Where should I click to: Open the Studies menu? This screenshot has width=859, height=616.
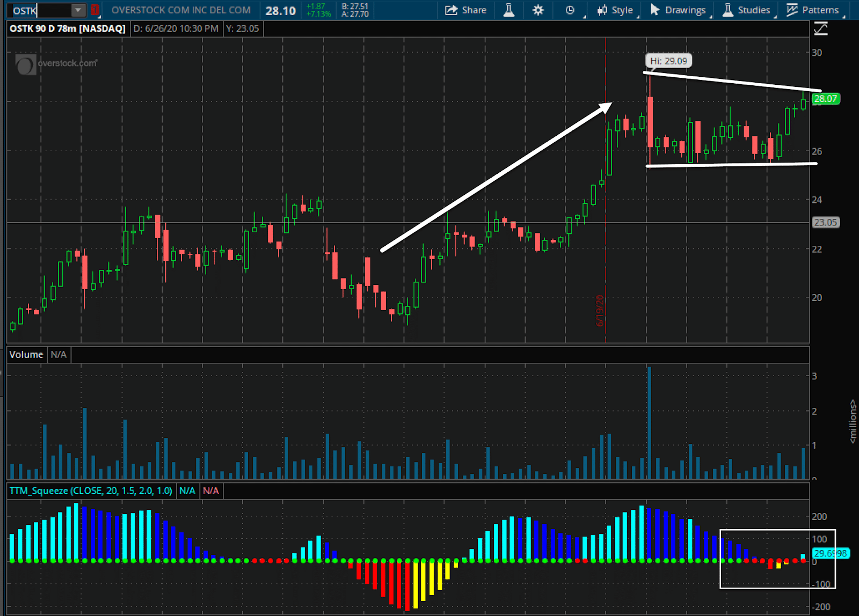(747, 10)
